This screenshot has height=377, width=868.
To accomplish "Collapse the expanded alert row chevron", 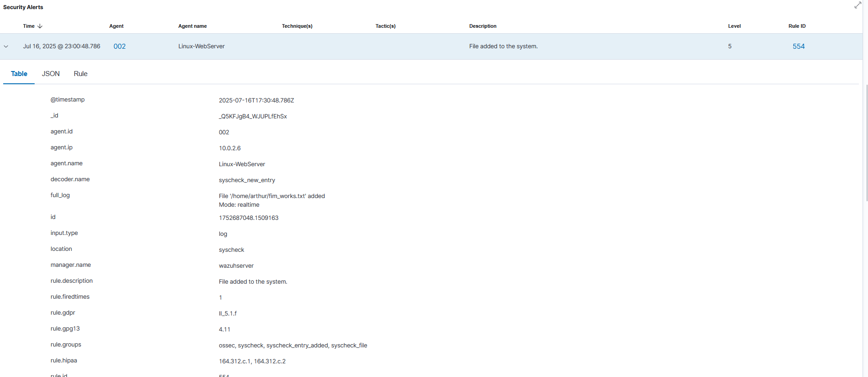I will point(6,46).
